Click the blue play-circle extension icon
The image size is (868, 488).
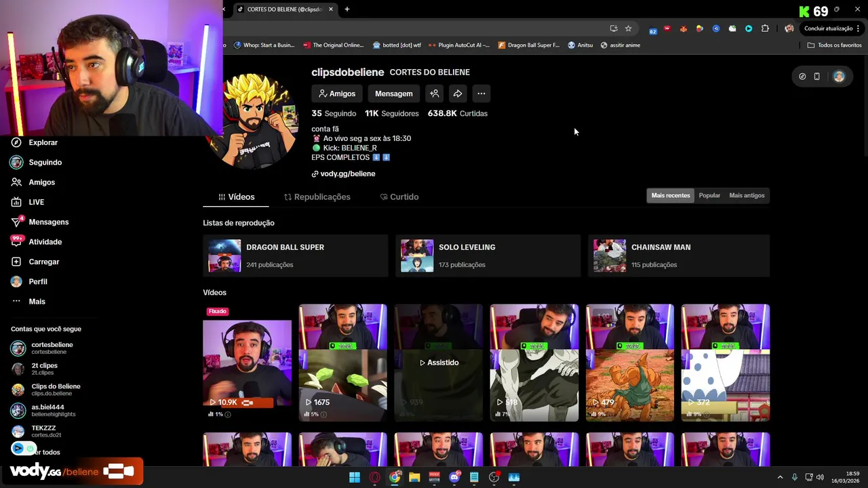(749, 28)
